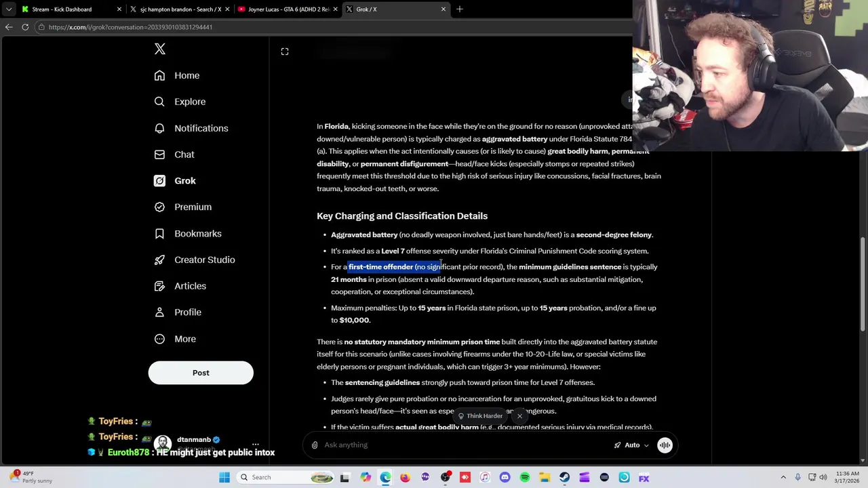The width and height of the screenshot is (868, 488).
Task: Show hidden system tray icons
Action: pyautogui.click(x=783, y=477)
